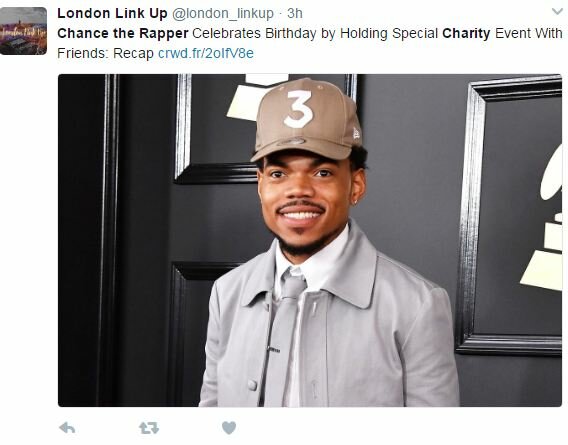The height and width of the screenshot is (445, 568).
Task: Click the small logo on cap side
Action: pos(357,134)
